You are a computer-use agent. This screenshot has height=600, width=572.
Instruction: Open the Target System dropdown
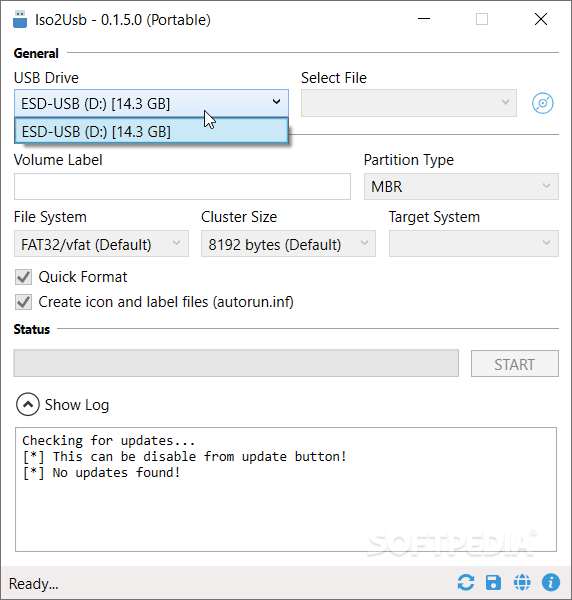click(474, 244)
